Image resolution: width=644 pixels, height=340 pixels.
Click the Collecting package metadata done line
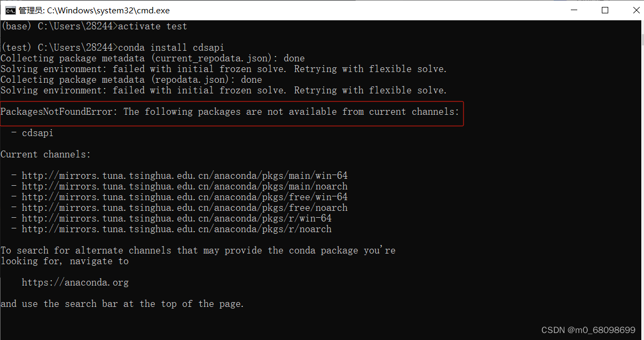[152, 58]
